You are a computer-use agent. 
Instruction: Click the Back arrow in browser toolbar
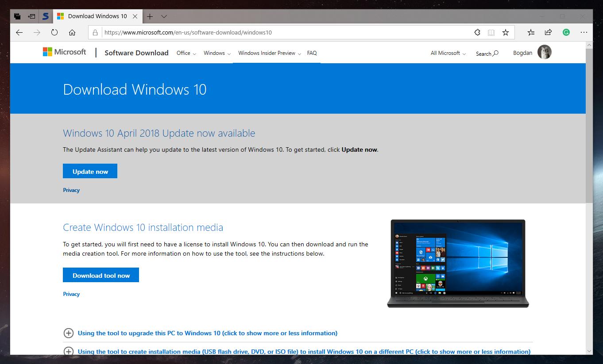pyautogui.click(x=19, y=32)
